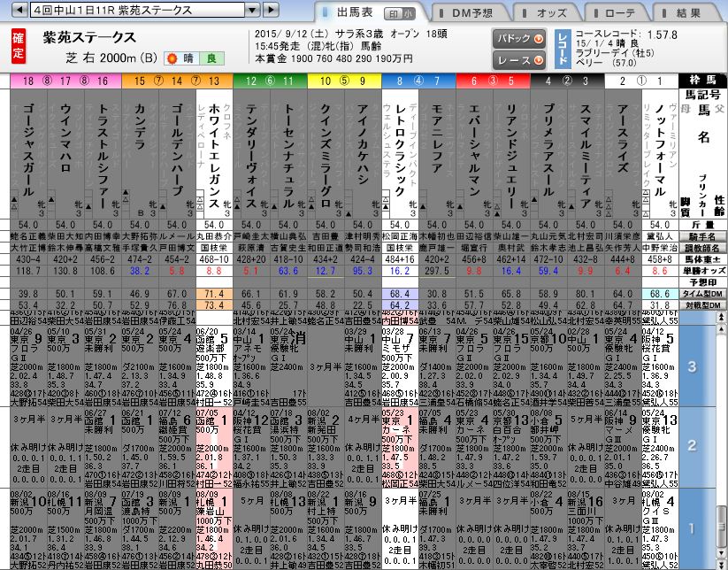Select past race row marker 1

point(692,528)
